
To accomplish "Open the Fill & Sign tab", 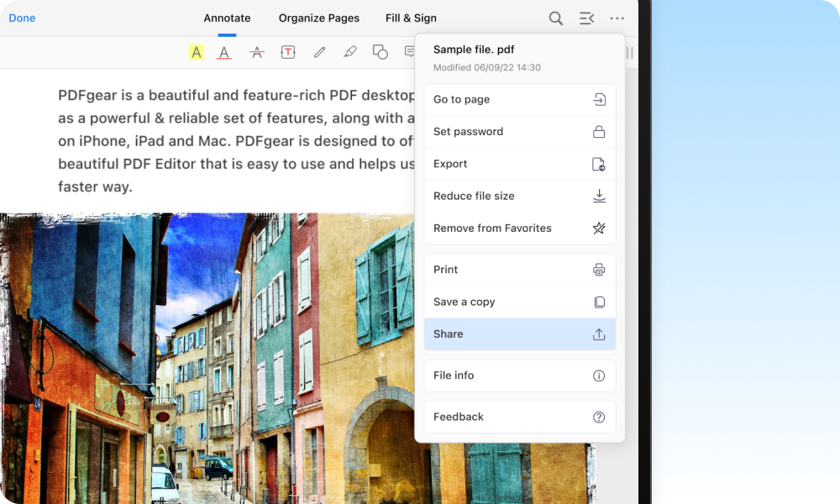I will point(411,18).
